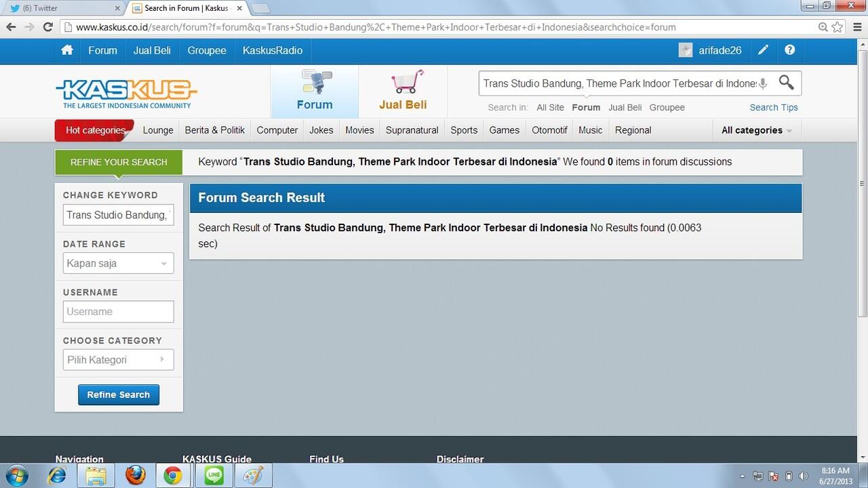Click the page vertical scrollbar

tap(863, 183)
